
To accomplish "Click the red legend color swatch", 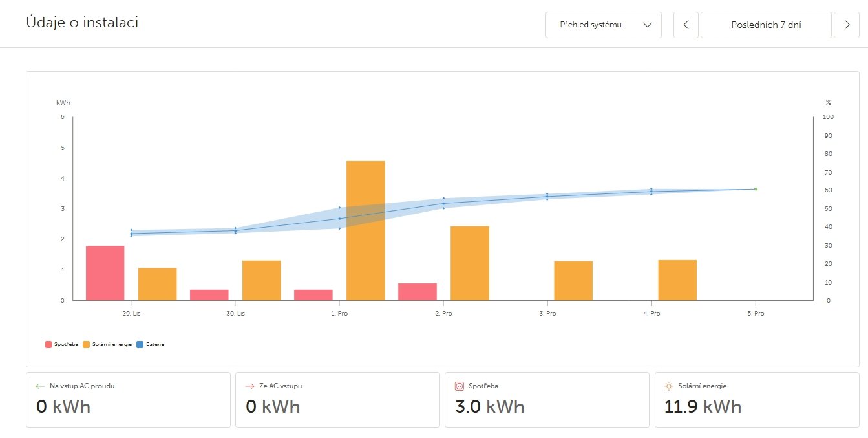I will tap(48, 344).
